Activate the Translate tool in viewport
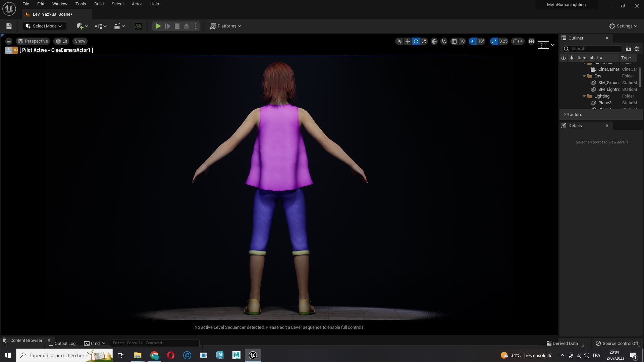Viewport: 644px width, 362px height. (x=408, y=41)
